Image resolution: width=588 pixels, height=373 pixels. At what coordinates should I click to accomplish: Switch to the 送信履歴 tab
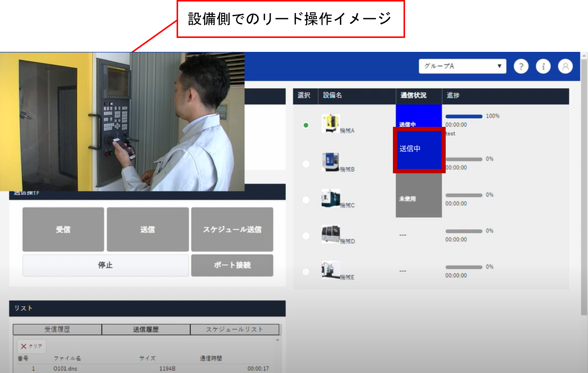146,329
